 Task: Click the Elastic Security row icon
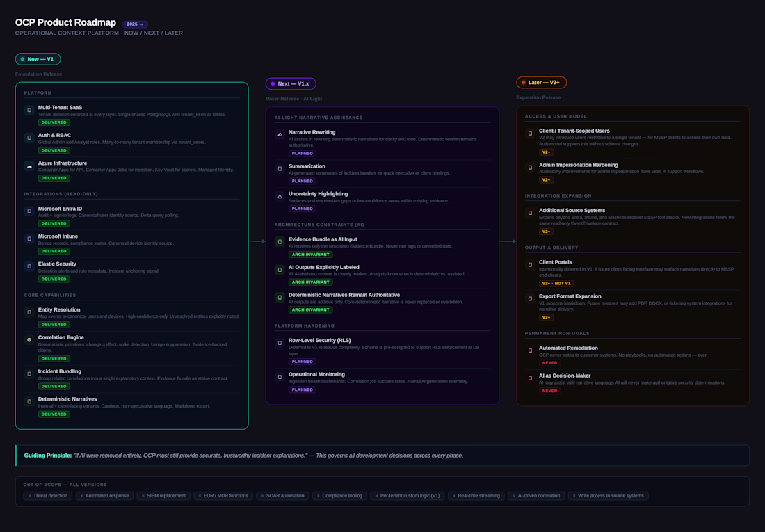tap(29, 266)
